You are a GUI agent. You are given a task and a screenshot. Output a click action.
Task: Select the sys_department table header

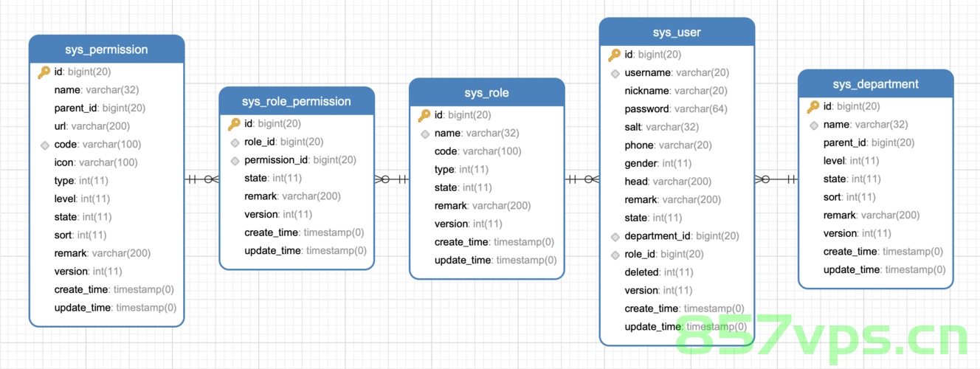coord(875,84)
